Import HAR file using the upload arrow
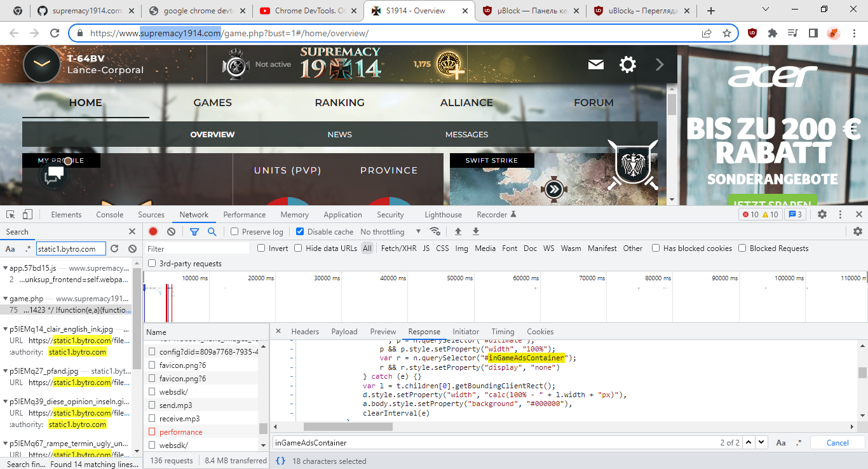Image resolution: width=868 pixels, height=469 pixels. pos(458,231)
